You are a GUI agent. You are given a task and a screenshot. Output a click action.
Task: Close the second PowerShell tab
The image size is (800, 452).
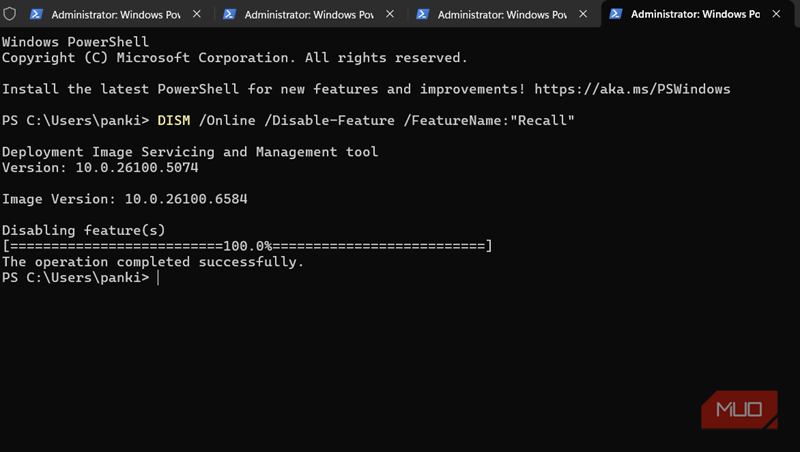click(x=390, y=14)
